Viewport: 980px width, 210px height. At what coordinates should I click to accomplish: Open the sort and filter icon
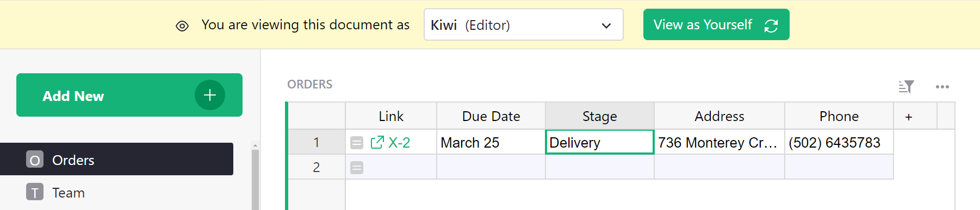click(x=906, y=86)
